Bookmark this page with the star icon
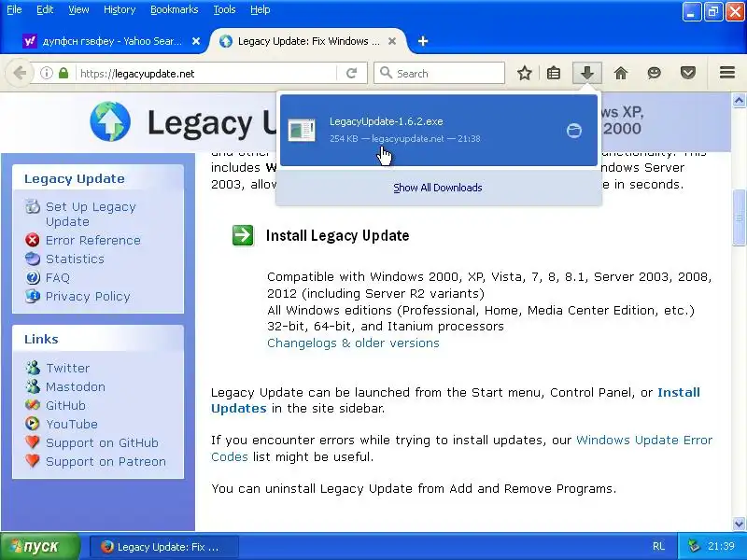This screenshot has width=747, height=560. pyautogui.click(x=525, y=74)
